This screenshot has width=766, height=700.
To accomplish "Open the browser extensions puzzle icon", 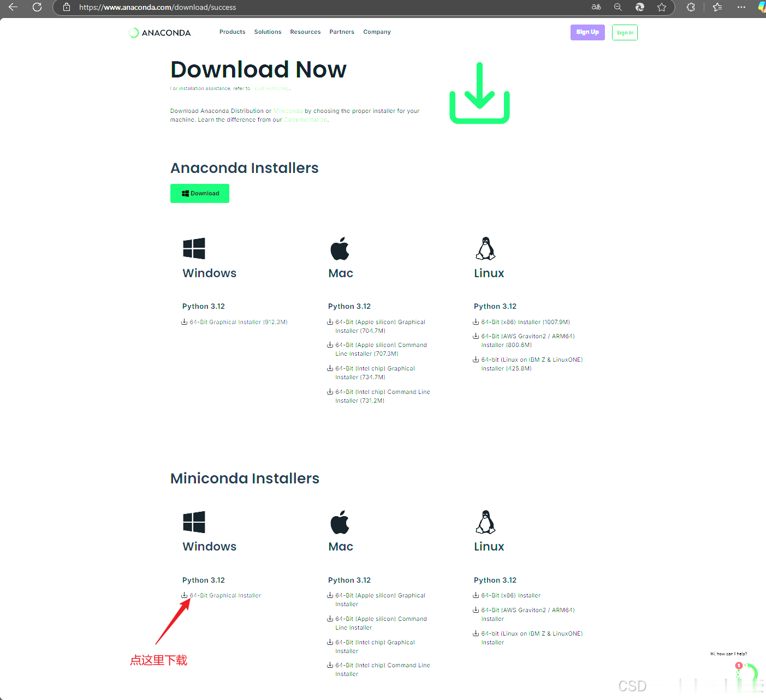I will click(x=691, y=7).
